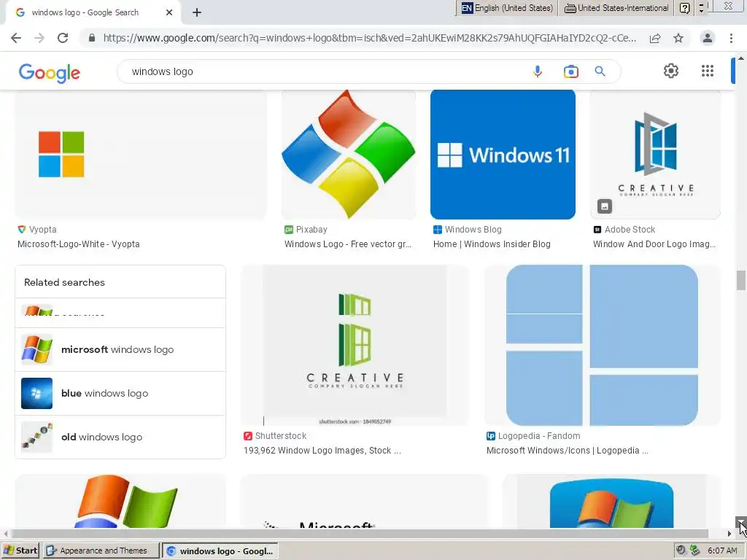The height and width of the screenshot is (560, 747).
Task: Click the address bar URL
Action: [370, 38]
